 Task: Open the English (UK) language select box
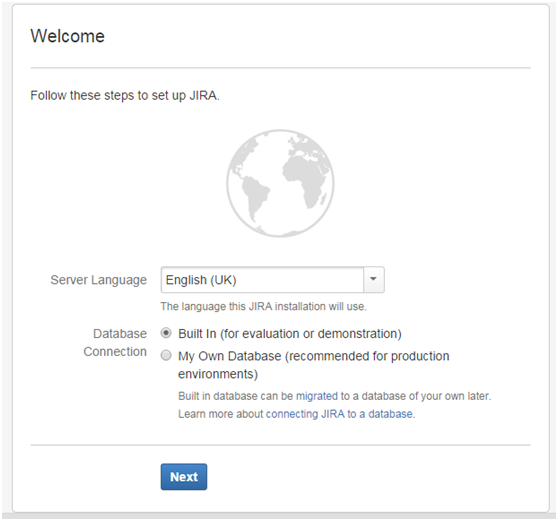tap(273, 279)
